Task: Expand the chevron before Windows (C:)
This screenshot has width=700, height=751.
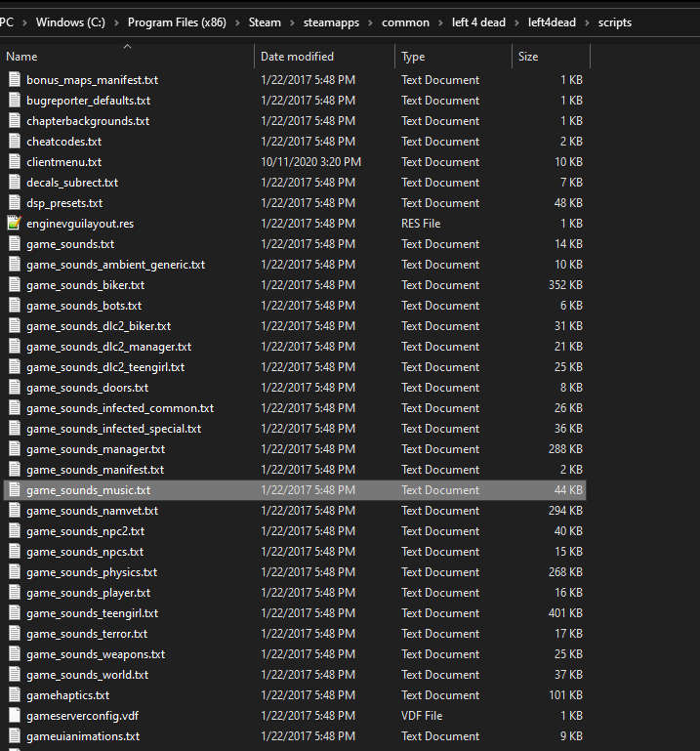Action: point(25,23)
